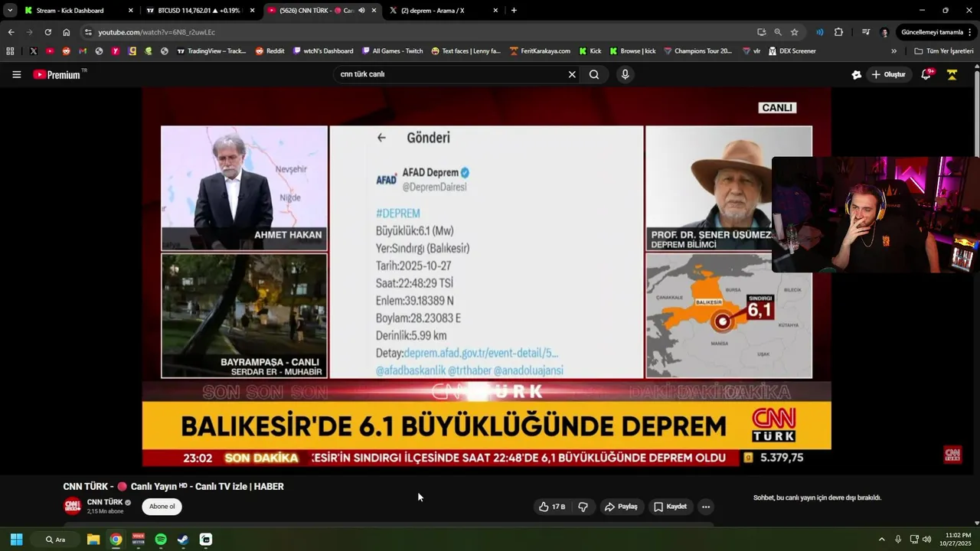Run search with the magnifier button
980x551 pixels.
(x=594, y=74)
